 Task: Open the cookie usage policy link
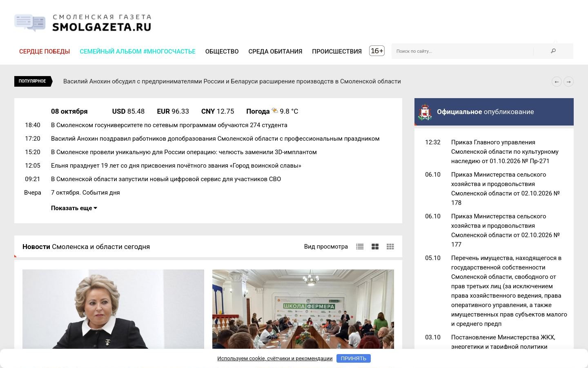coord(275,359)
